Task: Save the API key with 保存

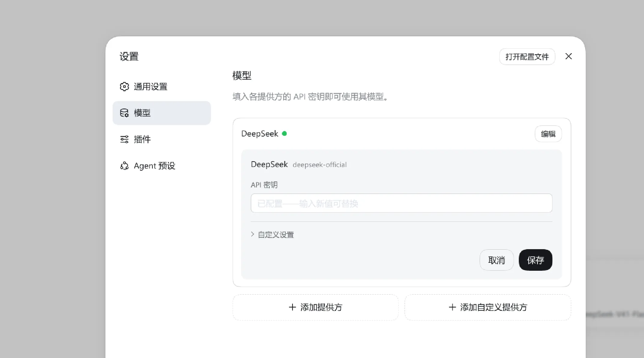Action: tap(536, 260)
